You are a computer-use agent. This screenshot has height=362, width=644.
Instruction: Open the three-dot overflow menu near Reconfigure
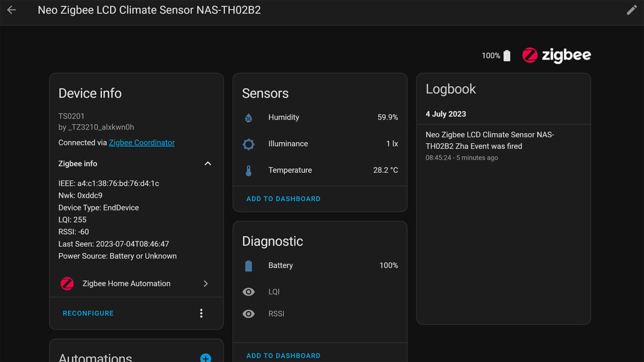[201, 313]
